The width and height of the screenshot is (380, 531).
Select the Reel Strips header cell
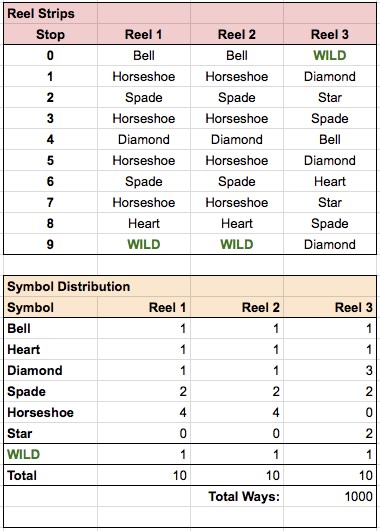(50, 14)
